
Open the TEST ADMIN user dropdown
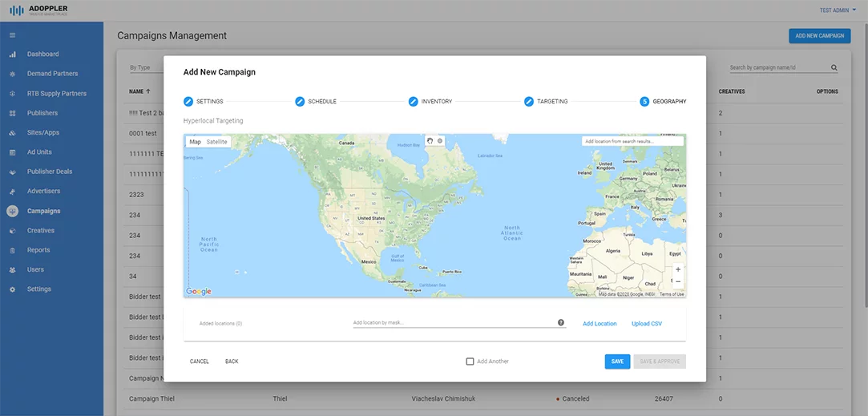point(838,10)
